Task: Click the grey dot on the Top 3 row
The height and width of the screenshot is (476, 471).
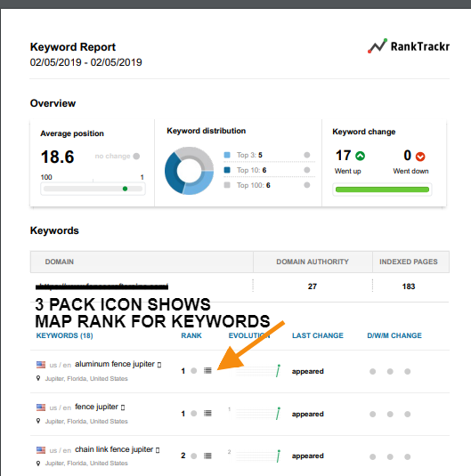Action: pyautogui.click(x=307, y=155)
